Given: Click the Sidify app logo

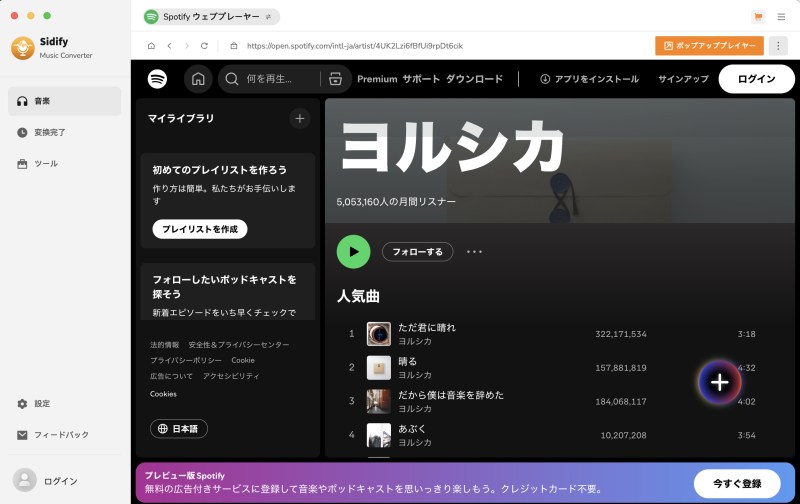Looking at the screenshot, I should pos(22,48).
